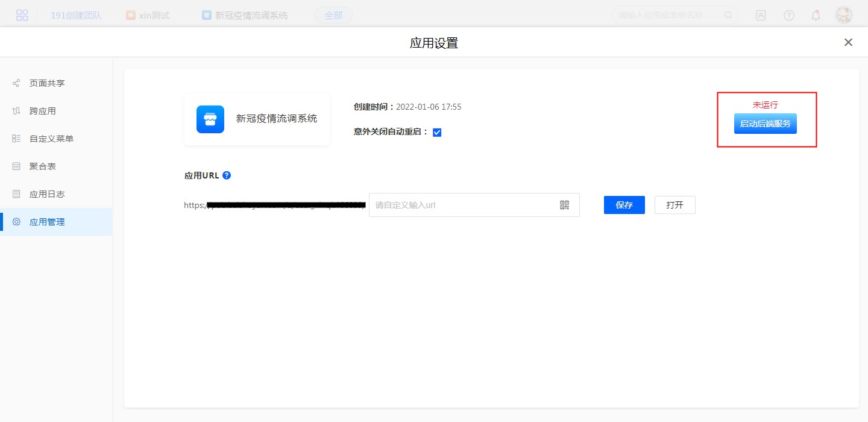Click the help icon next to 应用URL
The image size is (868, 422).
click(x=227, y=175)
